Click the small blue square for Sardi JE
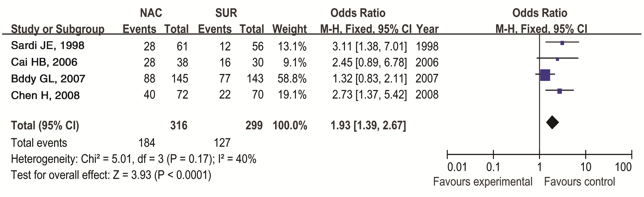Screen dimensions: 644x197 point(562,43)
